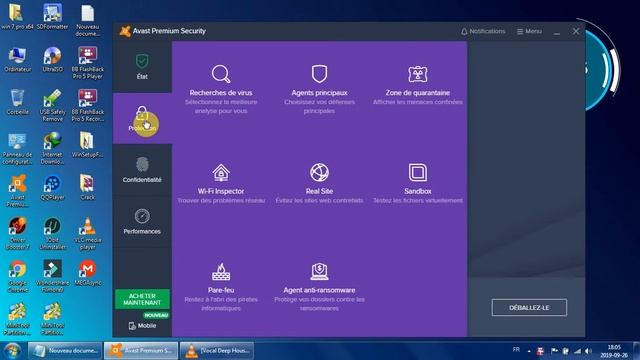
Task: Switch to Nouveau document taskbar window
Action: pyautogui.click(x=64, y=351)
